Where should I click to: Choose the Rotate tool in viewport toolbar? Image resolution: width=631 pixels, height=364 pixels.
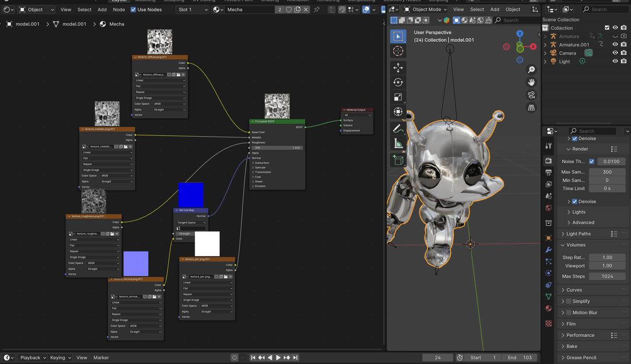click(x=398, y=82)
